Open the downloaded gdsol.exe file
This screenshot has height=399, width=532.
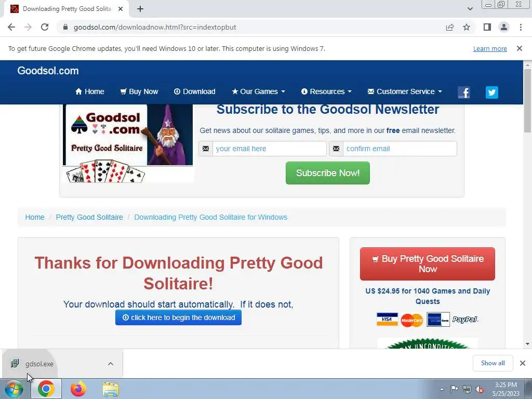39,364
